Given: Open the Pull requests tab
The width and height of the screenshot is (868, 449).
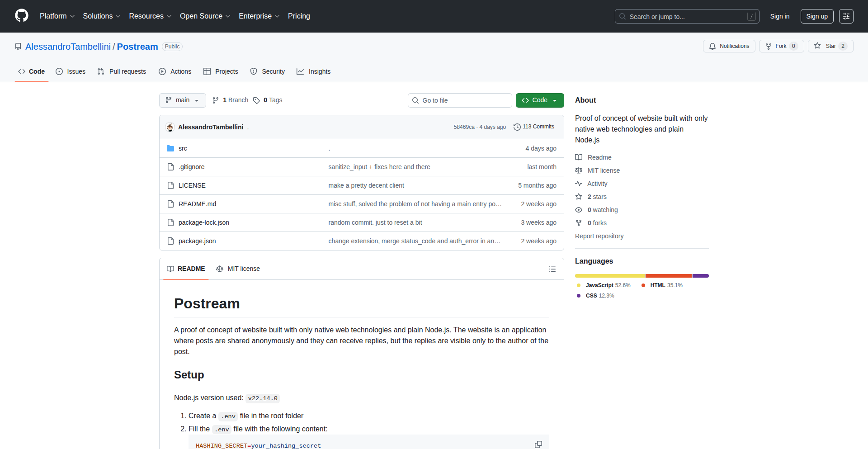Looking at the screenshot, I should [x=122, y=71].
